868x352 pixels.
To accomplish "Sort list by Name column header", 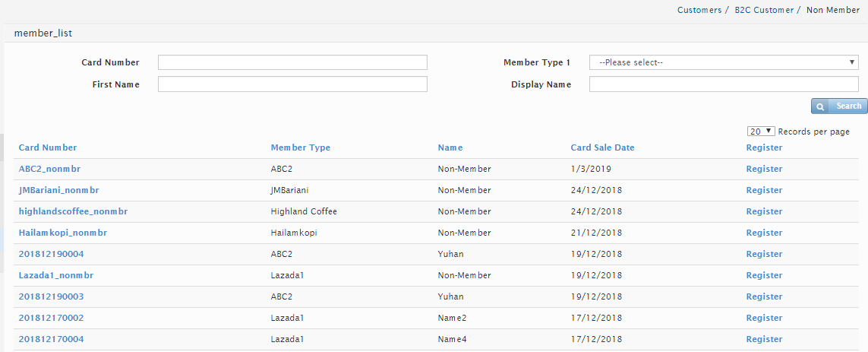I will 450,147.
